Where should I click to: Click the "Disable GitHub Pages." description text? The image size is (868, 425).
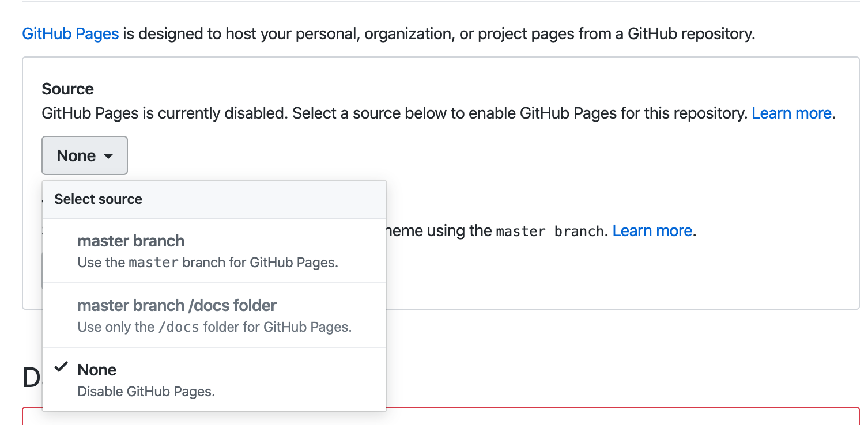click(146, 392)
